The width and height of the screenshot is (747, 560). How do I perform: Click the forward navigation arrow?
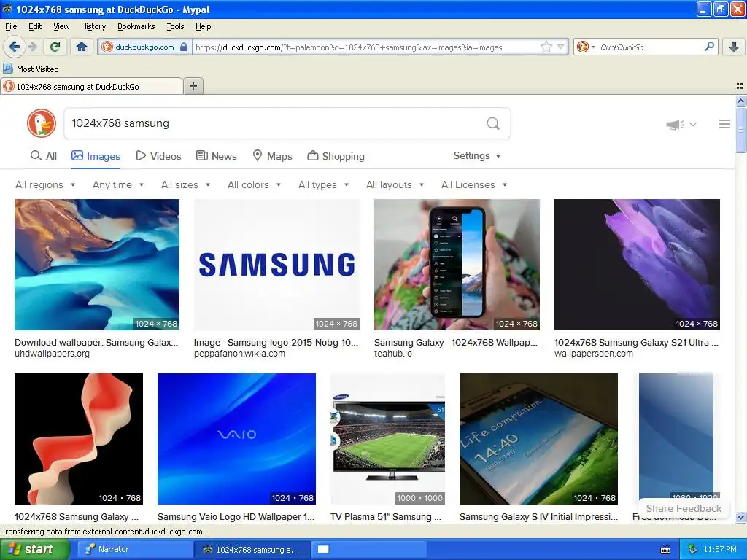pyautogui.click(x=32, y=47)
